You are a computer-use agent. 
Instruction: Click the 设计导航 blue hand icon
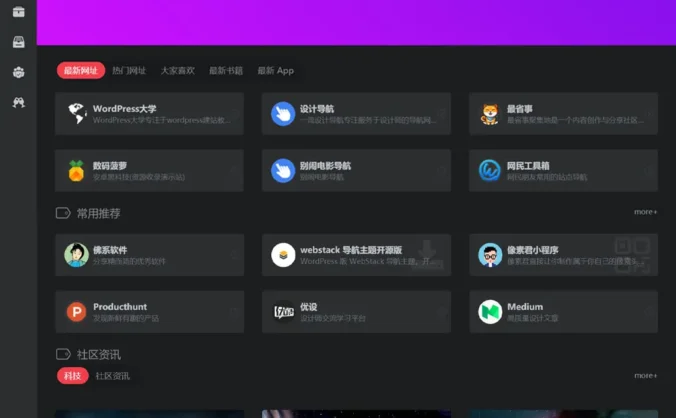[283, 114]
